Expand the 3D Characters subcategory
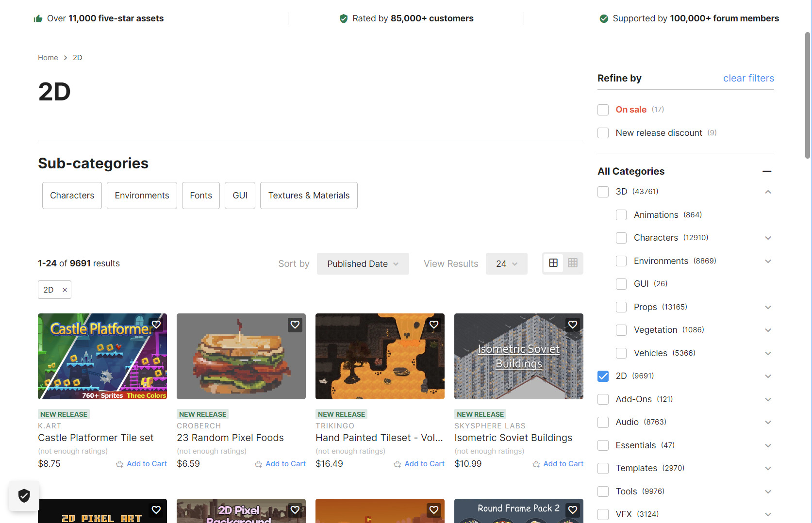812x523 pixels. pos(768,238)
